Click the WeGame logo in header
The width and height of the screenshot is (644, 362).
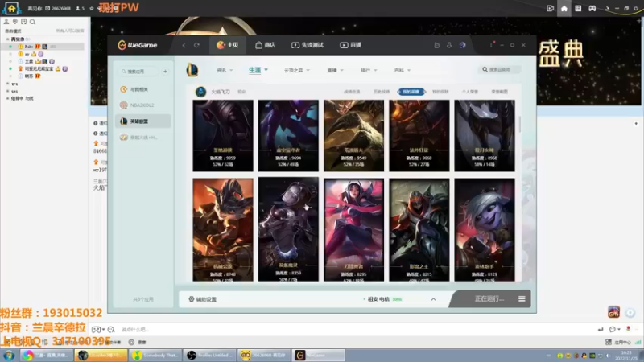[138, 45]
